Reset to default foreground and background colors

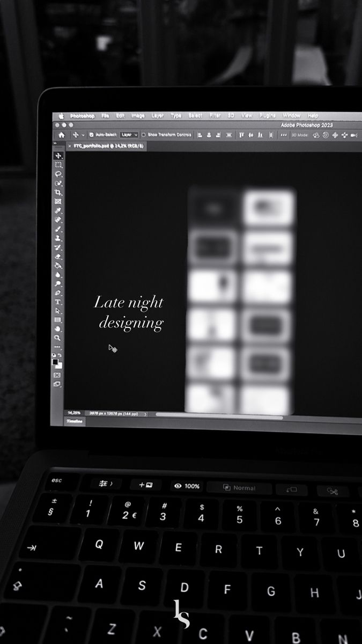coord(54,355)
